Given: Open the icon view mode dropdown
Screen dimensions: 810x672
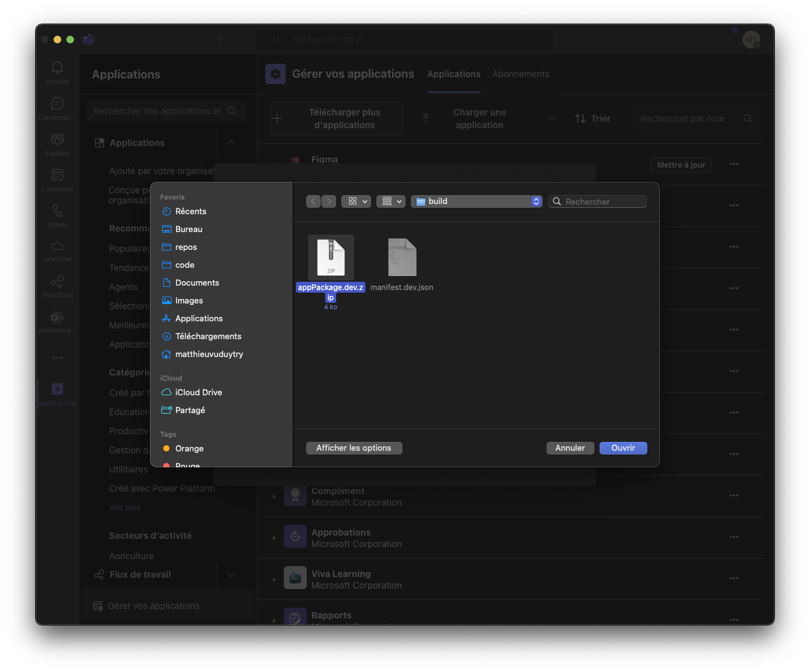Looking at the screenshot, I should (x=356, y=201).
